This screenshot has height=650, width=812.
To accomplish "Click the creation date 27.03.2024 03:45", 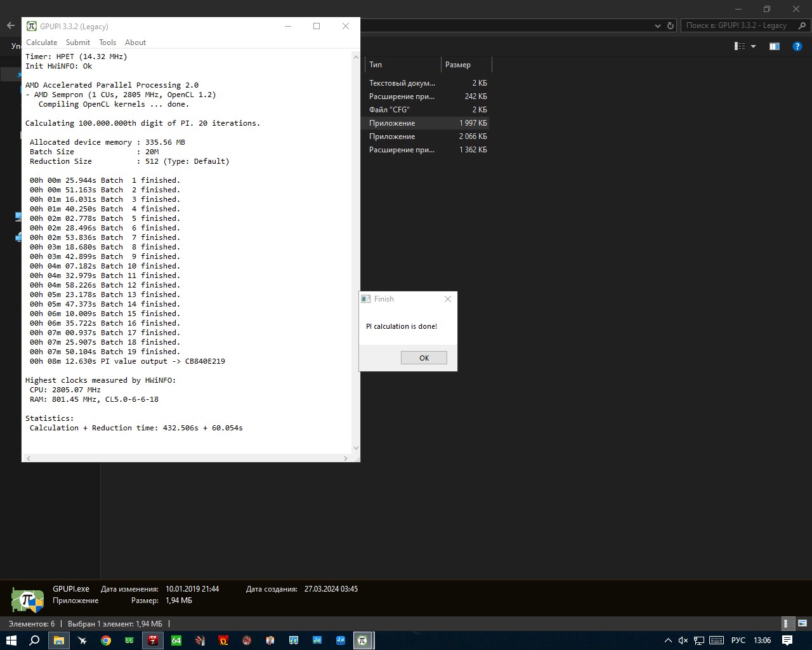I will [x=331, y=589].
